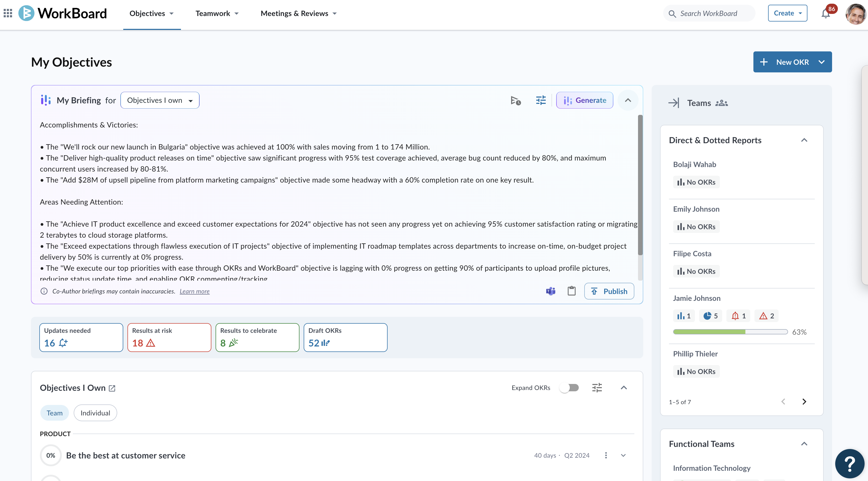Viewport: 868px width, 481px height.
Task: Click the 0% progress circle for customer service
Action: 51,455
